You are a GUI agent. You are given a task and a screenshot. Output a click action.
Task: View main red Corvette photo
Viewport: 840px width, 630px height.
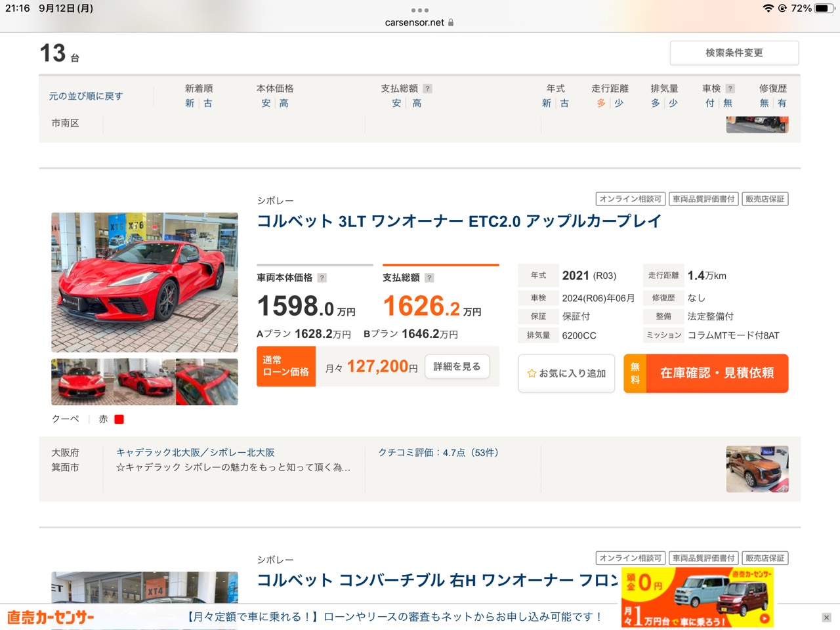click(144, 282)
